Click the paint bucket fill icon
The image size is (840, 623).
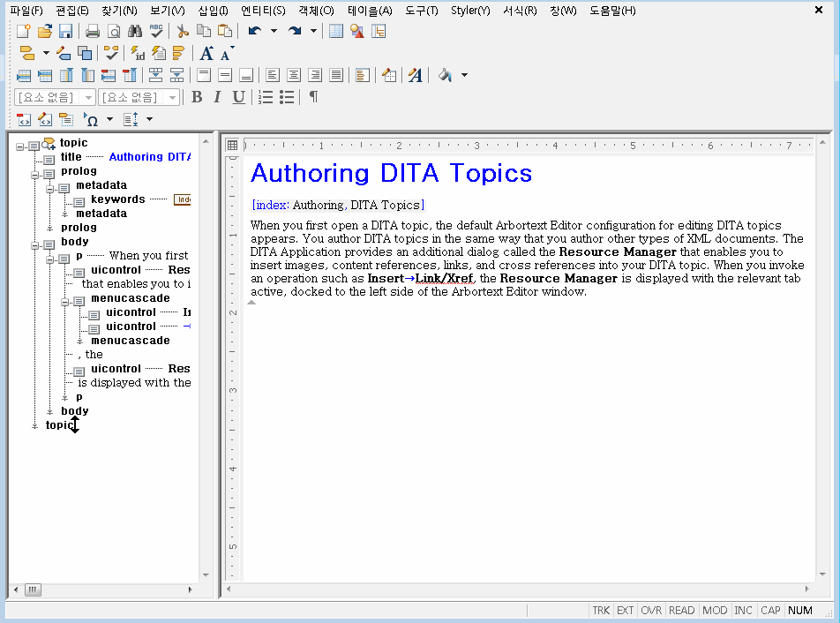[446, 75]
